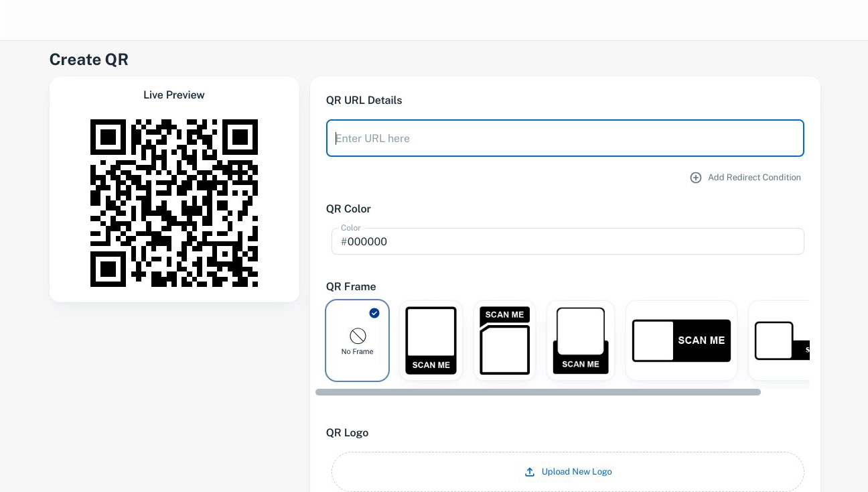
Task: Select the rounded frame with black SCAN ME footer
Action: pos(581,341)
